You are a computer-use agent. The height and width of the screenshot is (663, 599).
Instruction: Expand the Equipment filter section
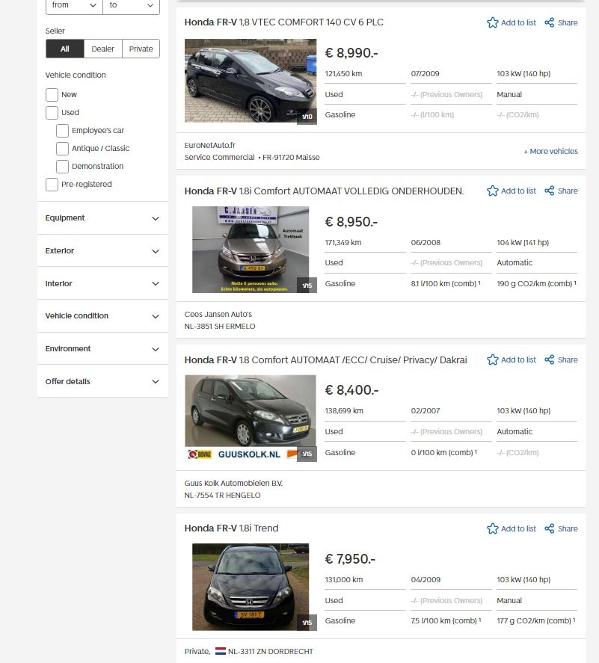[102, 218]
